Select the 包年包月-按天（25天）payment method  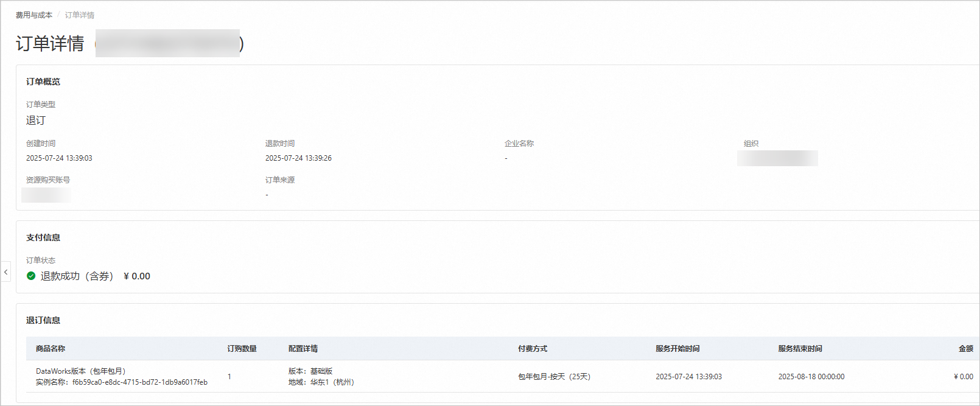pos(555,377)
